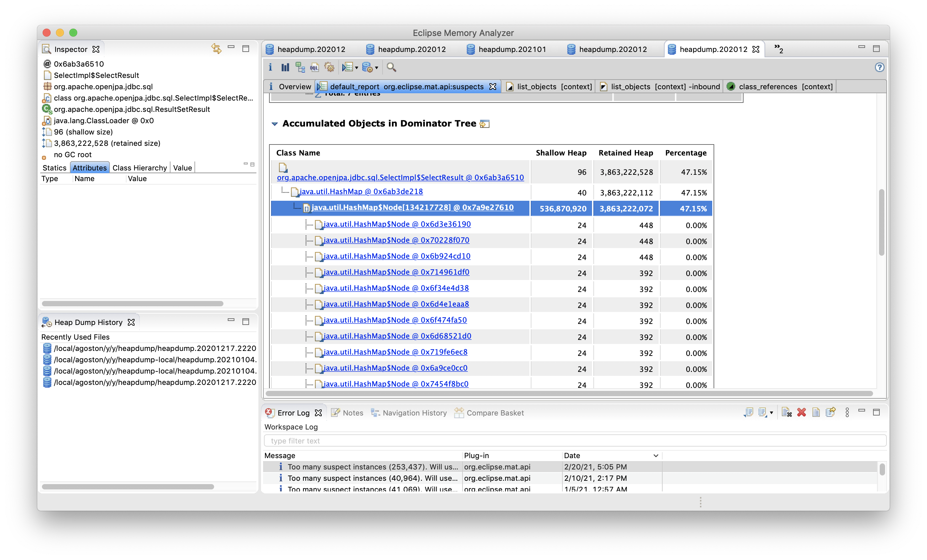Open dropdown arrow next to Query Browser icon
This screenshot has height=560, width=927.
coord(377,68)
